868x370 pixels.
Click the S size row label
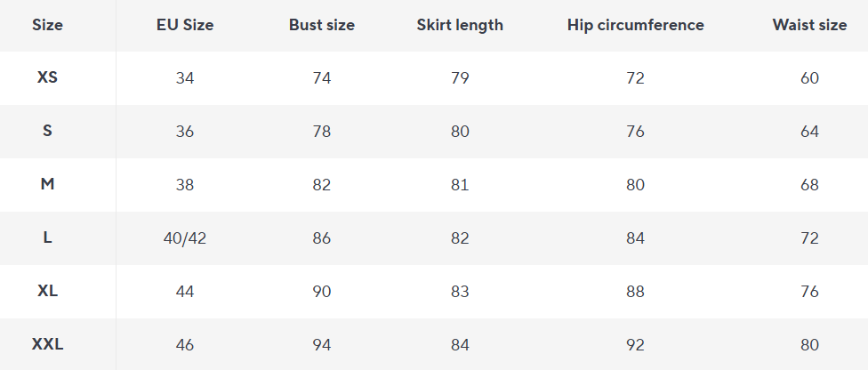pos(47,132)
